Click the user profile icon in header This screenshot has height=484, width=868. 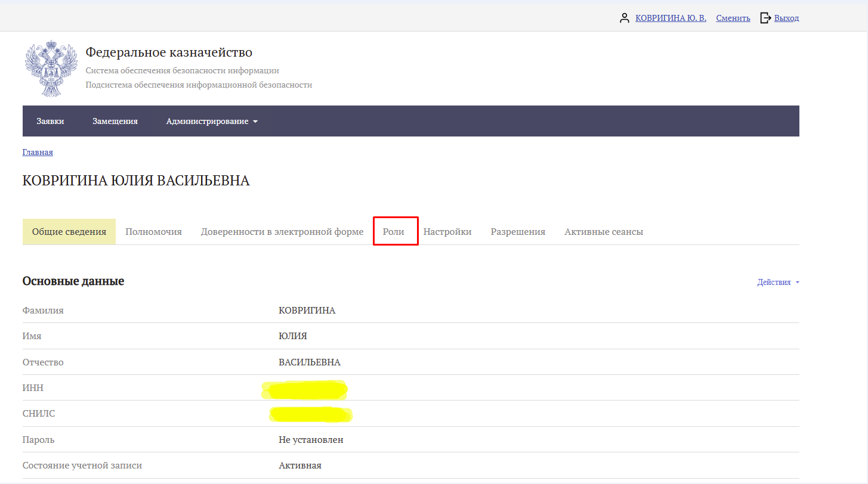coord(625,18)
